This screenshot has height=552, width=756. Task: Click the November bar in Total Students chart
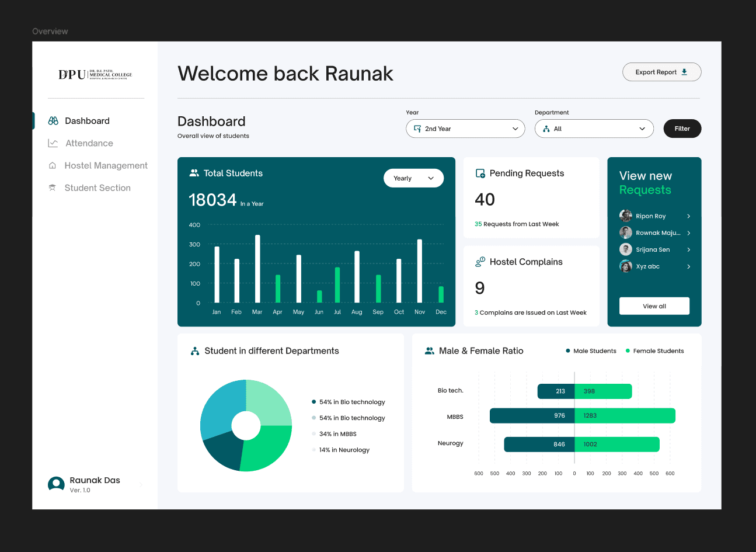pos(420,271)
